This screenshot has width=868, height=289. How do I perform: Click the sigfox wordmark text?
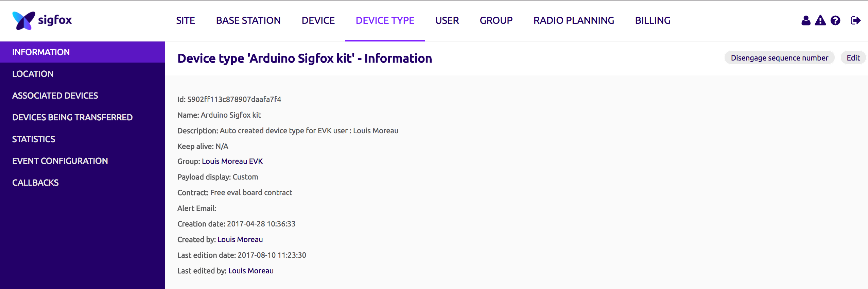point(55,20)
